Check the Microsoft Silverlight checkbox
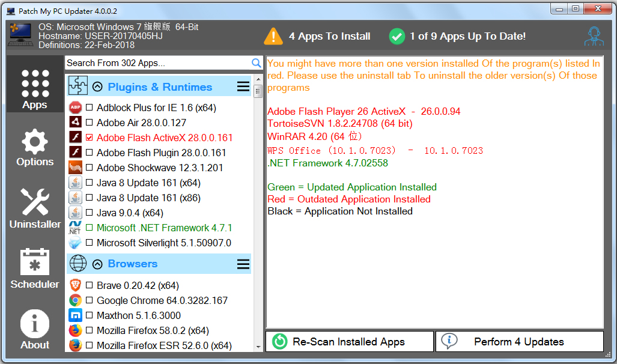Viewport: 617px width, 364px height. coord(90,243)
